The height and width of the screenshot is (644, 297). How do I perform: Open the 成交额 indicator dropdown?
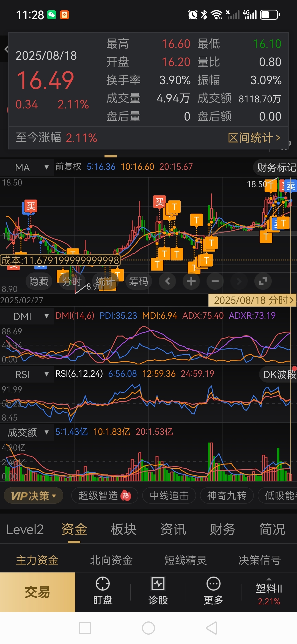(x=27, y=432)
